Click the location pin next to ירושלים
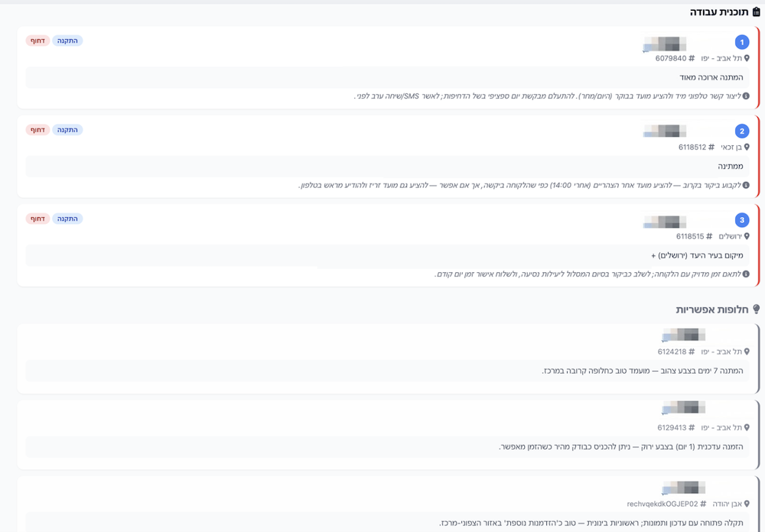 coord(747,237)
